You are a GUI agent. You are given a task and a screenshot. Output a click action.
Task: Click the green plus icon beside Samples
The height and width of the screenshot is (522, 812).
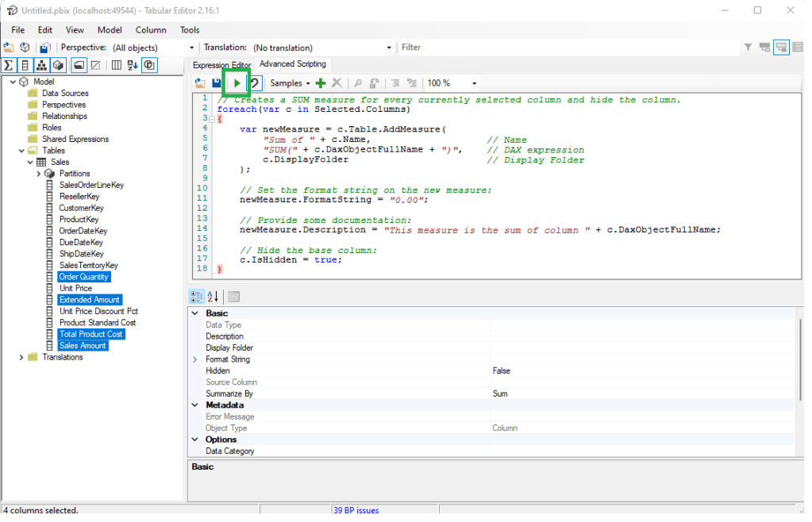321,83
